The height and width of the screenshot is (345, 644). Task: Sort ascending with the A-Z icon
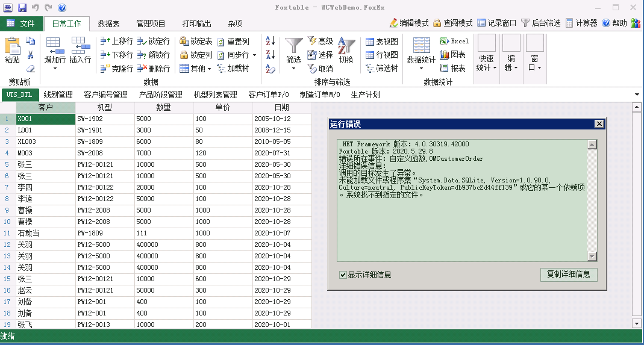(270, 41)
